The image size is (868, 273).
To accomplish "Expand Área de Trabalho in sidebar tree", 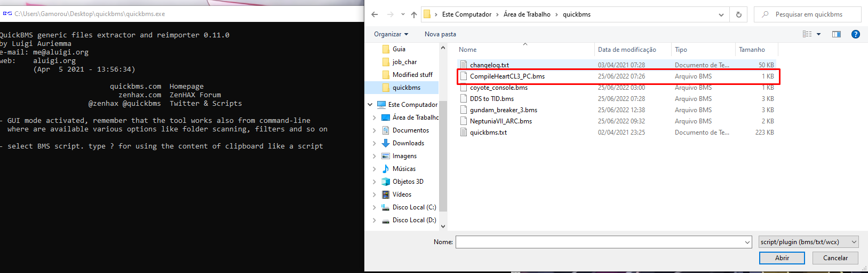I will pyautogui.click(x=374, y=118).
